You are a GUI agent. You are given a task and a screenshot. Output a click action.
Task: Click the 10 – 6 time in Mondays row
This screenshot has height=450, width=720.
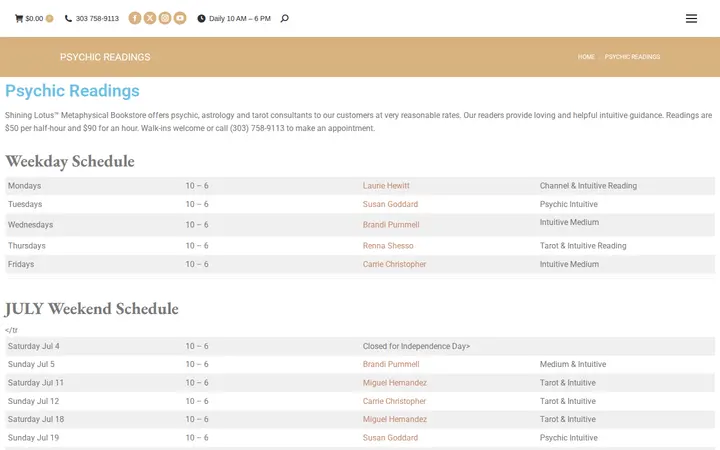click(197, 186)
